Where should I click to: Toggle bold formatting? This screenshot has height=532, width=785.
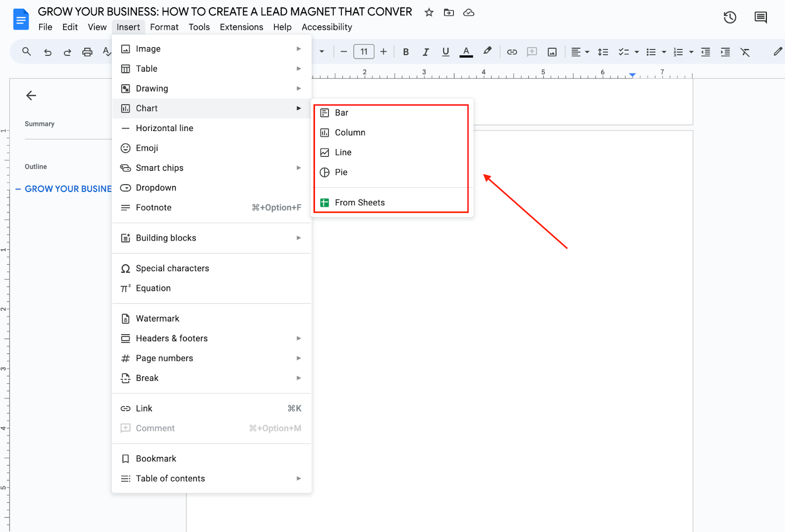(x=406, y=52)
